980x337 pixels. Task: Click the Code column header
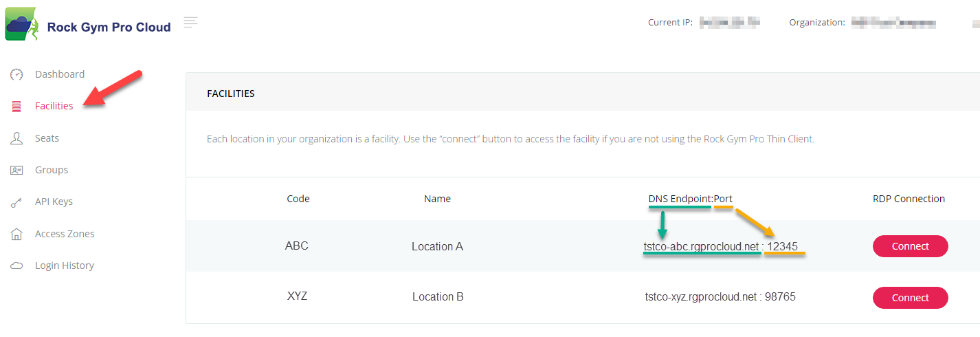point(298,199)
